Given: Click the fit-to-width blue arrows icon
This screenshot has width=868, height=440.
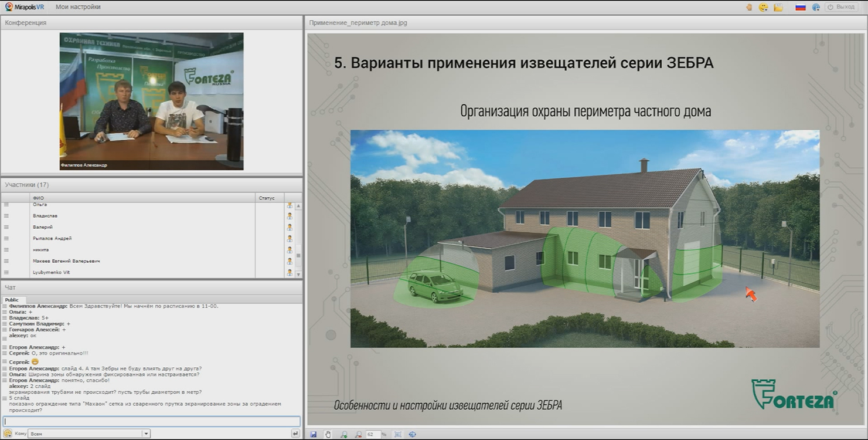Looking at the screenshot, I should click(x=413, y=434).
